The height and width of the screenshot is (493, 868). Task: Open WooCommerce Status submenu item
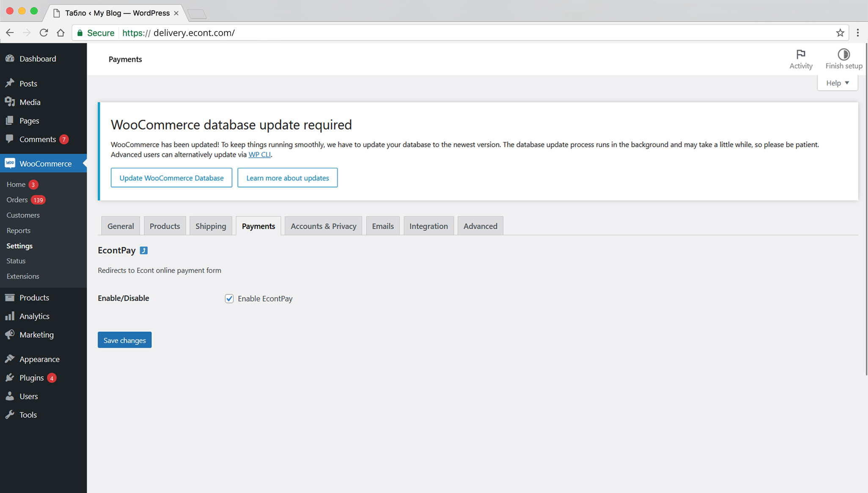pyautogui.click(x=16, y=260)
